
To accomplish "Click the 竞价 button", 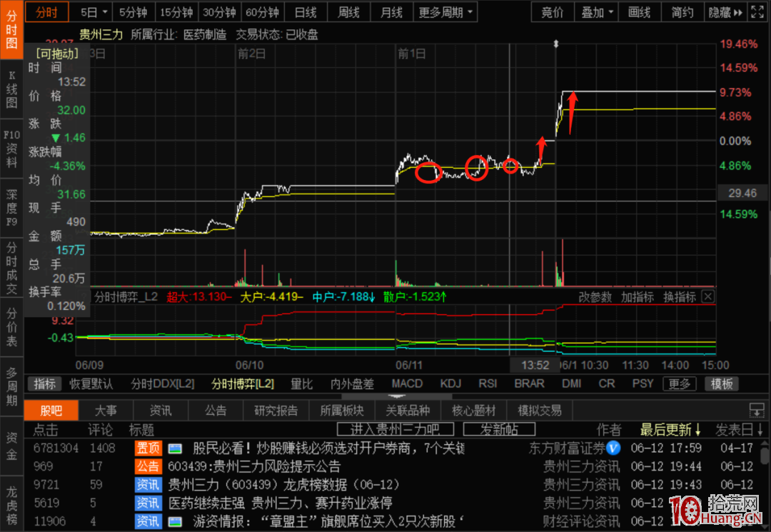I will [x=552, y=12].
